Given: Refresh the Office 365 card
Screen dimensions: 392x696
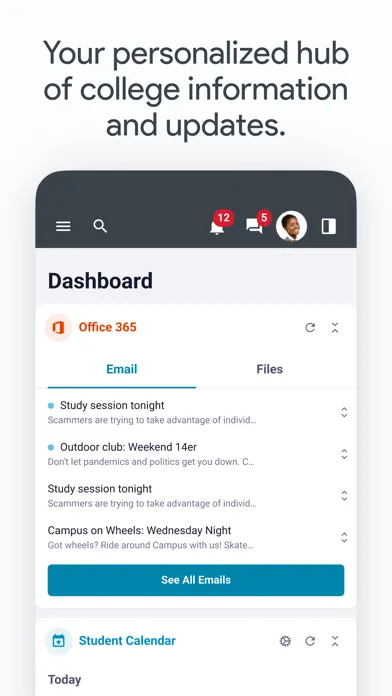Looking at the screenshot, I should (310, 328).
